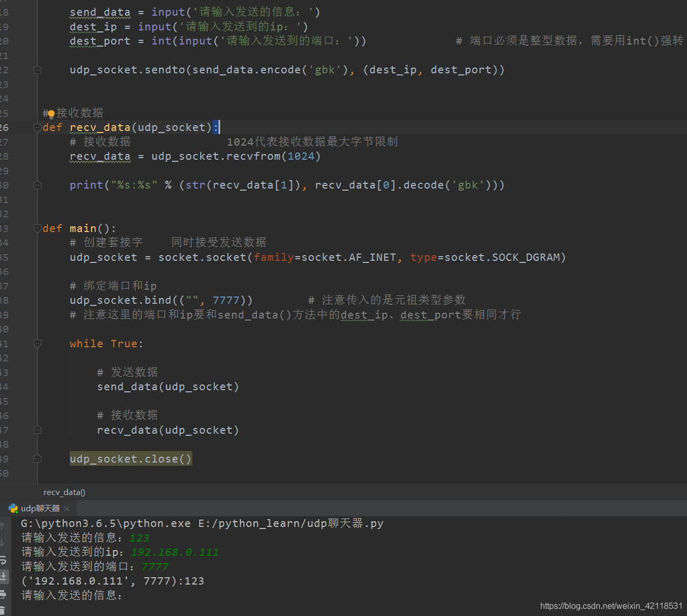Click the dest_ip = input(...) line
The image size is (687, 616).
tap(189, 27)
